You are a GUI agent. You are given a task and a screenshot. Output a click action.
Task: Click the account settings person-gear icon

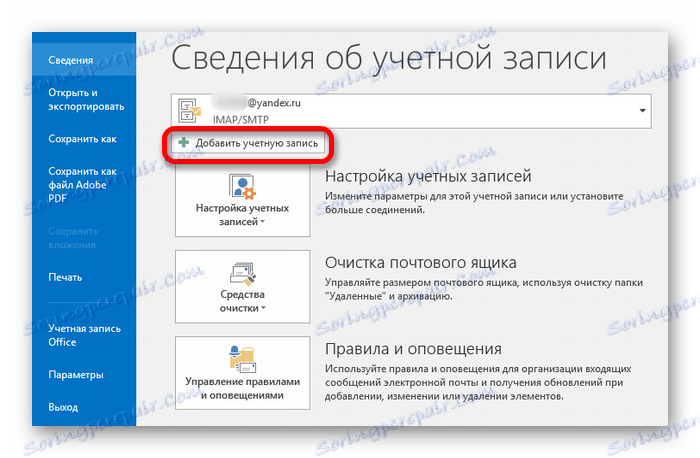(x=242, y=186)
